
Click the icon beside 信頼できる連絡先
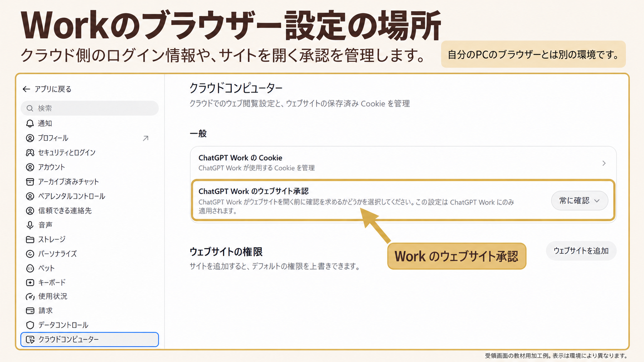30,211
